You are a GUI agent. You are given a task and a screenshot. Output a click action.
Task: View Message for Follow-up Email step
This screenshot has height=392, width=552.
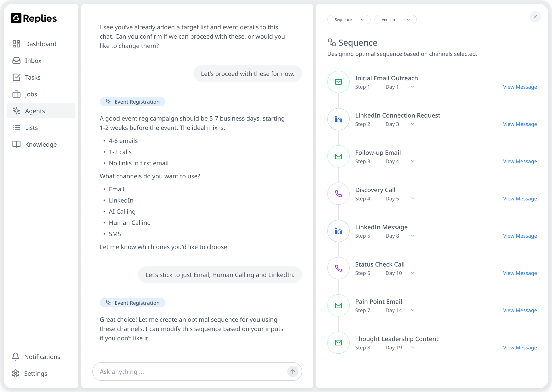point(520,161)
